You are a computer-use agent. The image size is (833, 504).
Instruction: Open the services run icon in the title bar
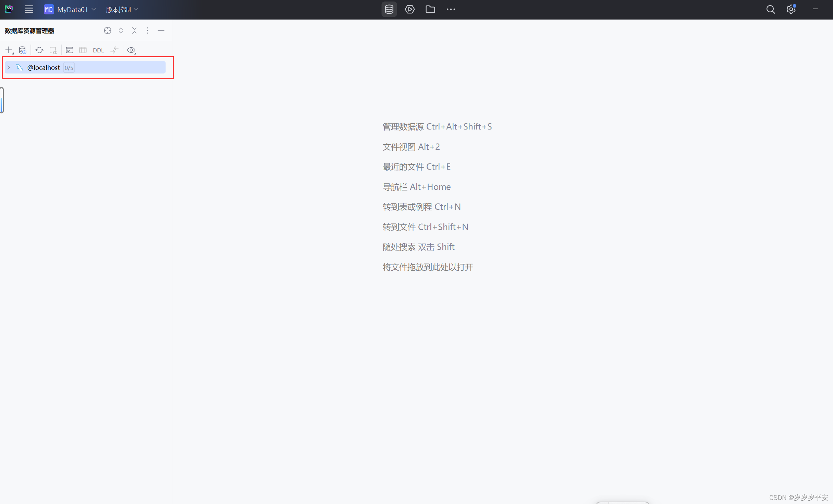[x=409, y=9]
